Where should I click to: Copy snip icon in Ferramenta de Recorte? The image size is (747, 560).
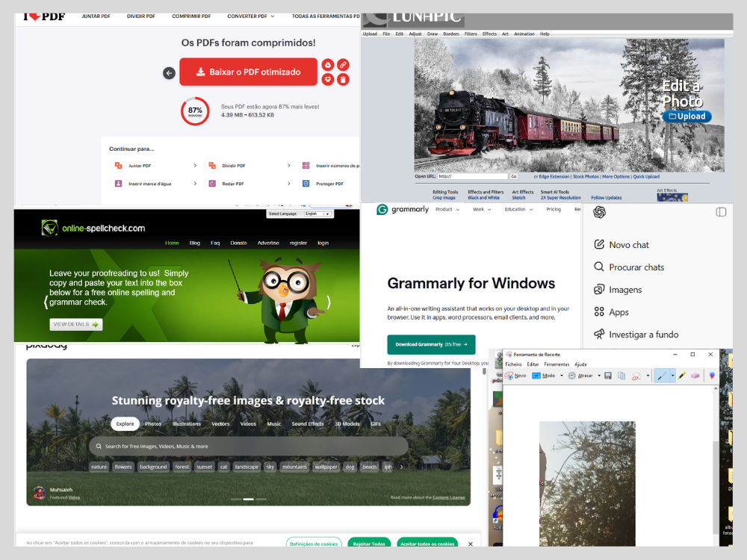click(622, 376)
